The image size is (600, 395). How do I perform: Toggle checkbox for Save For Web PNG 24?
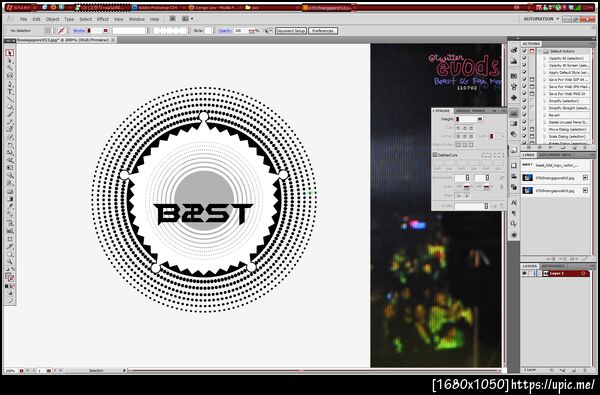coord(525,94)
